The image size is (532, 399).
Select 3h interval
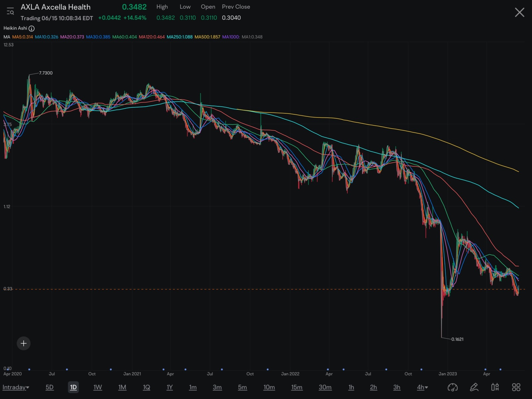pos(397,387)
